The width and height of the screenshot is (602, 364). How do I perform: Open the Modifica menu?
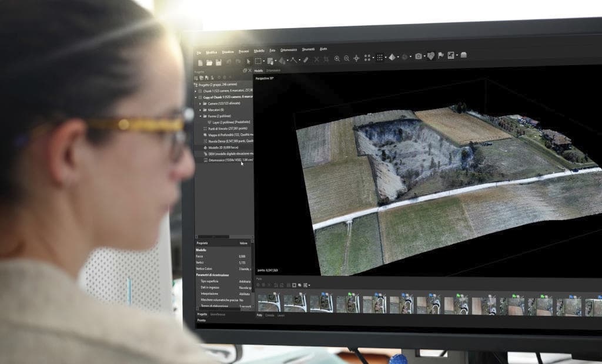click(212, 53)
